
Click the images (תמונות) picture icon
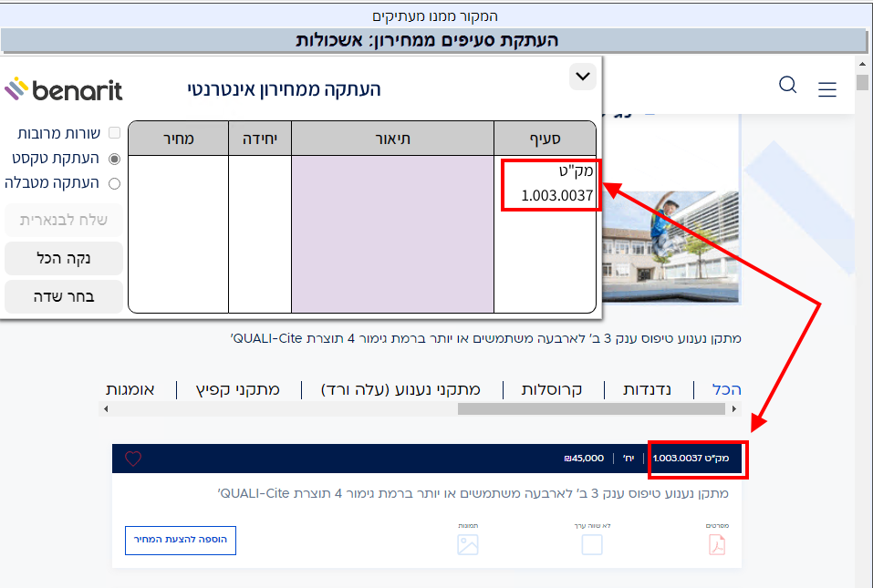[x=468, y=544]
